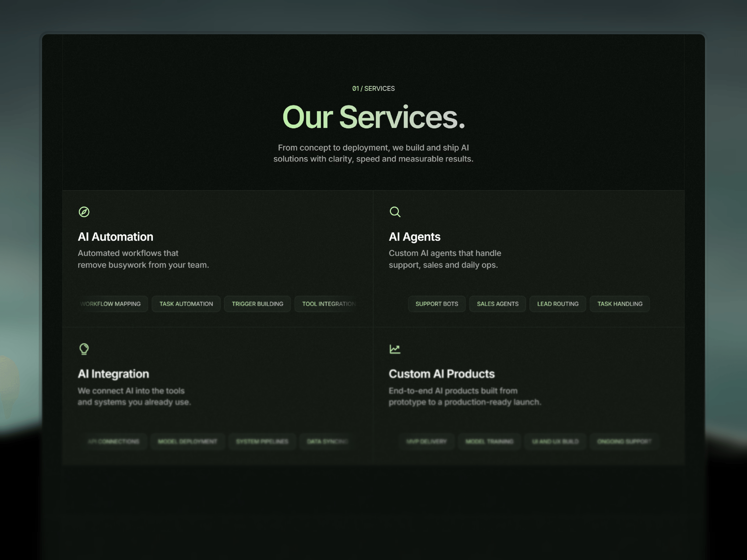Screen dimensions: 747x560
Task: Open the AI Agents service title
Action: 415,237
